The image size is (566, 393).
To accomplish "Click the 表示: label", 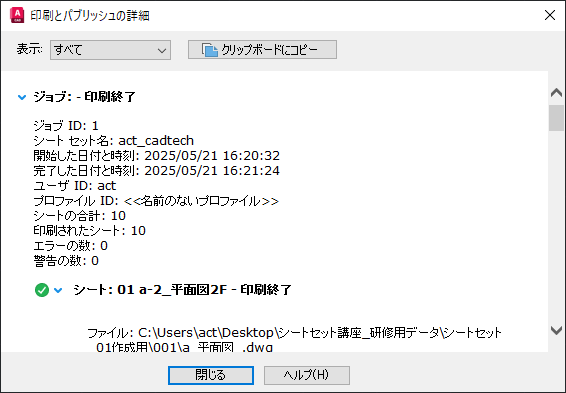I will (x=30, y=49).
